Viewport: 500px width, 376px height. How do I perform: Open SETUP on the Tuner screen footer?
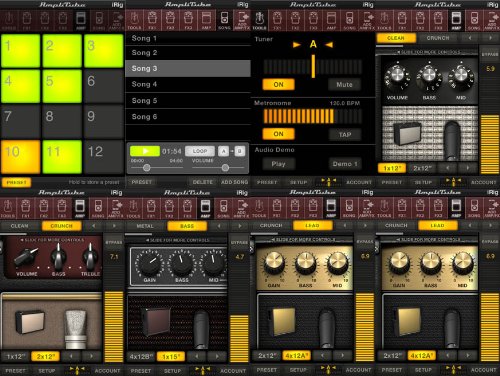(x=298, y=182)
